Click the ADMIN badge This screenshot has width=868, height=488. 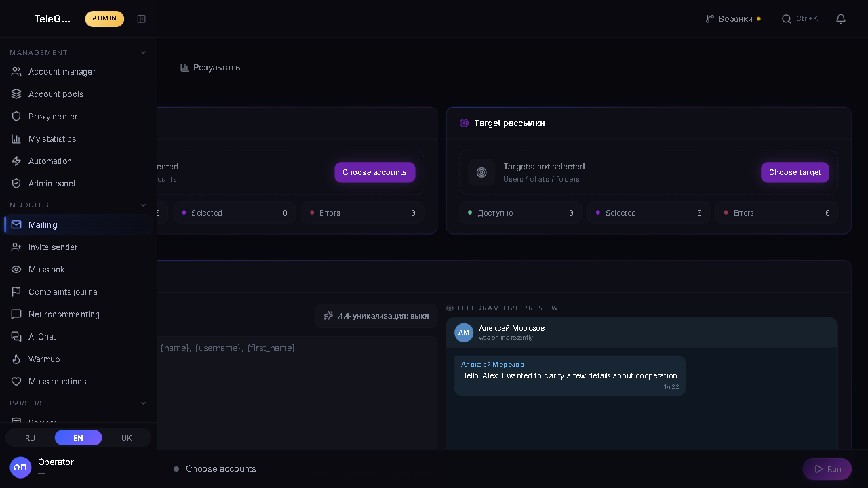[x=104, y=19]
